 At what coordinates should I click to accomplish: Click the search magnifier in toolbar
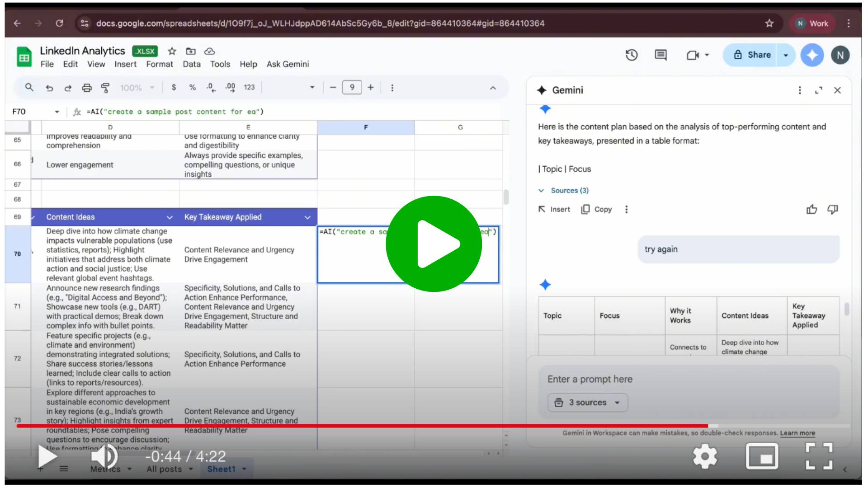pyautogui.click(x=29, y=87)
